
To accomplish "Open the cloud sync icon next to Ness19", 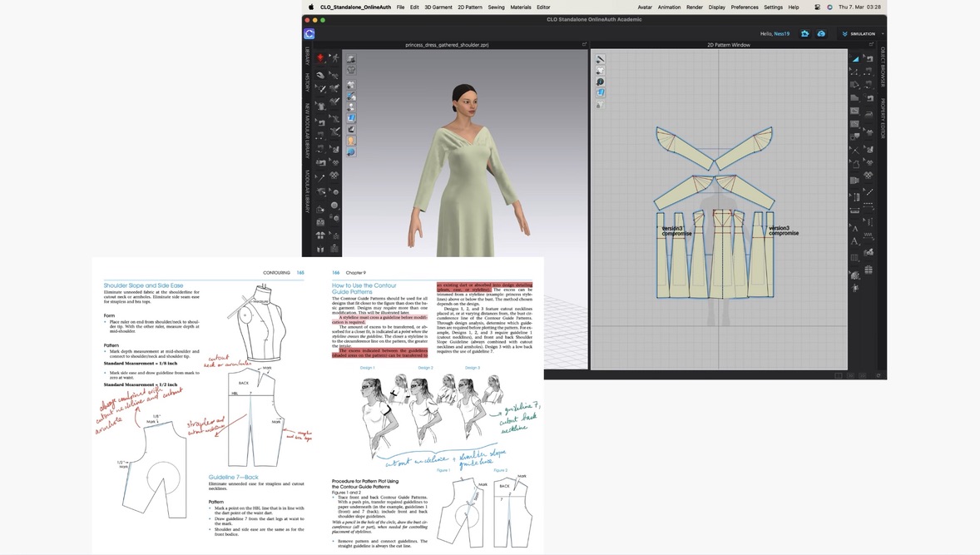I will 822,33.
